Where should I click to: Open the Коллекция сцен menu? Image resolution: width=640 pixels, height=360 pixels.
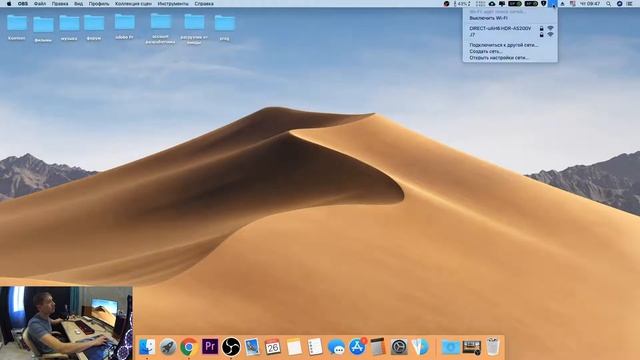coord(133,4)
